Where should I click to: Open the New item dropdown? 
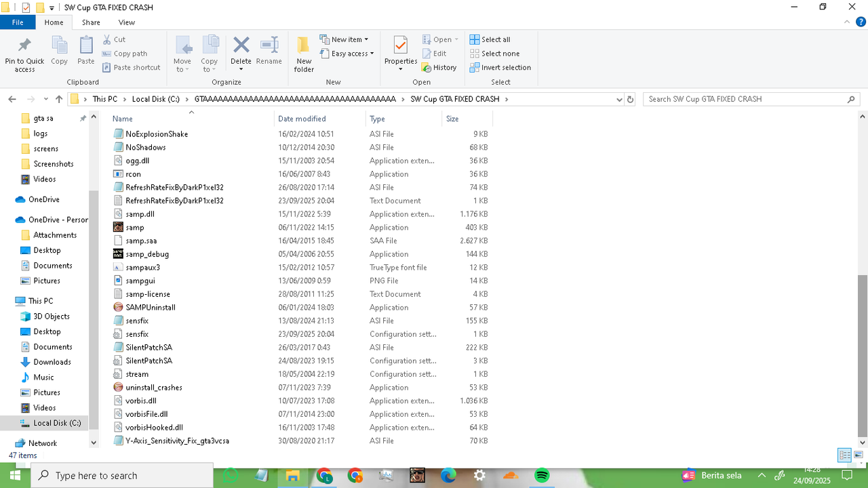344,39
